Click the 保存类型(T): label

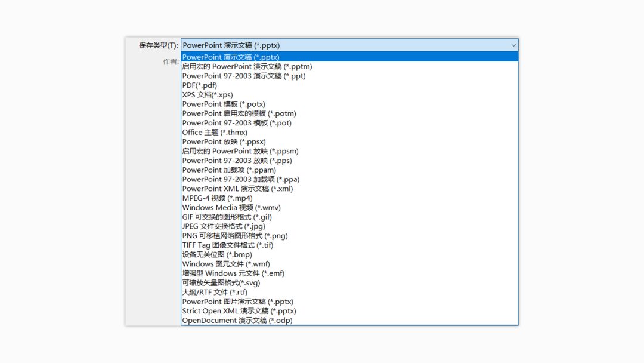(159, 45)
